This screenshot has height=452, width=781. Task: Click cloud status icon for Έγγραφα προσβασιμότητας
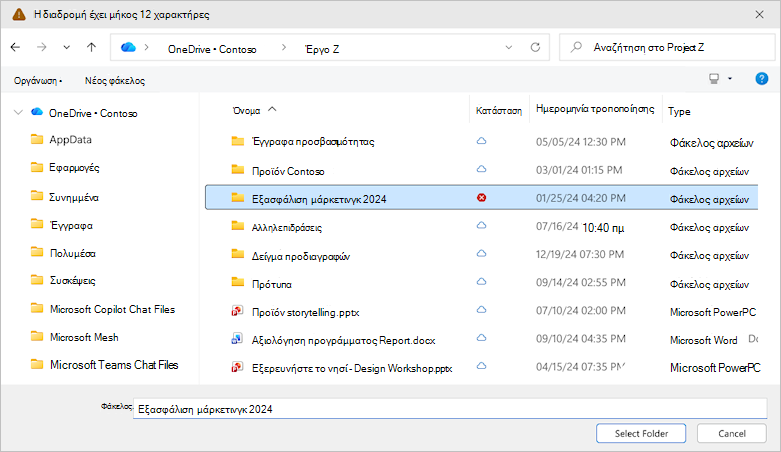482,141
